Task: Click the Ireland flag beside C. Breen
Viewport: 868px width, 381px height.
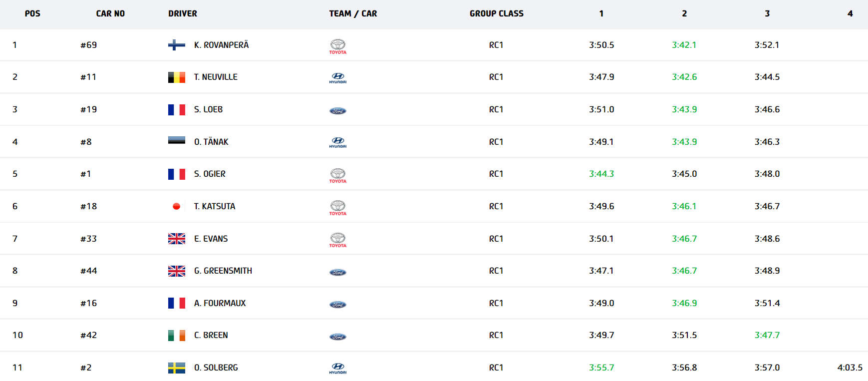Action: click(x=176, y=335)
